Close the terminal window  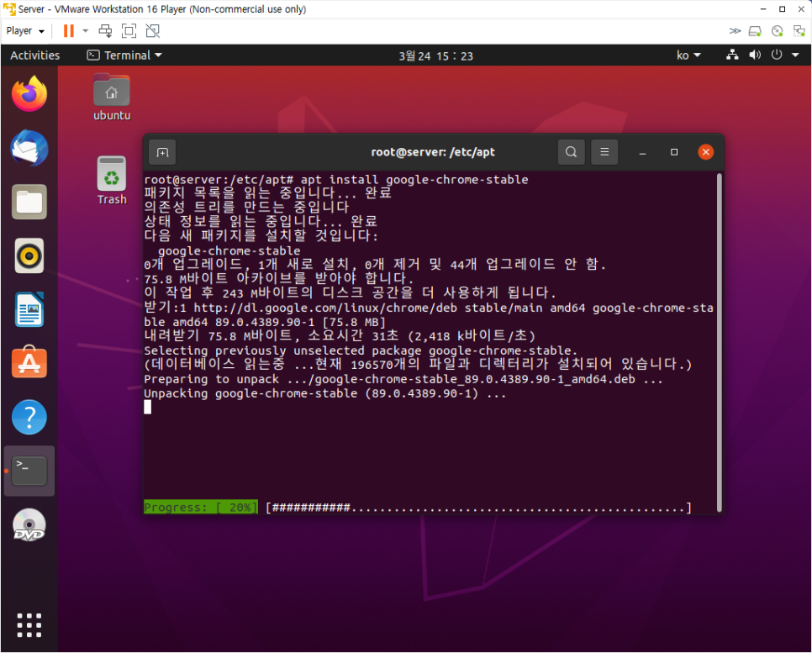[705, 152]
